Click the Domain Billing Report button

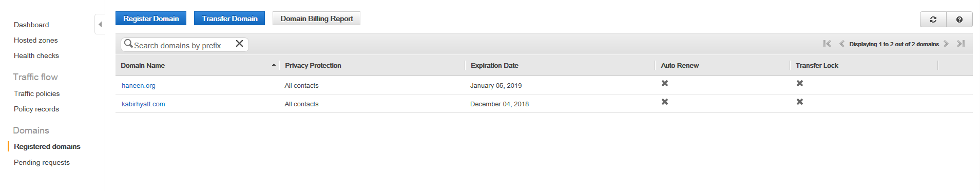316,18
